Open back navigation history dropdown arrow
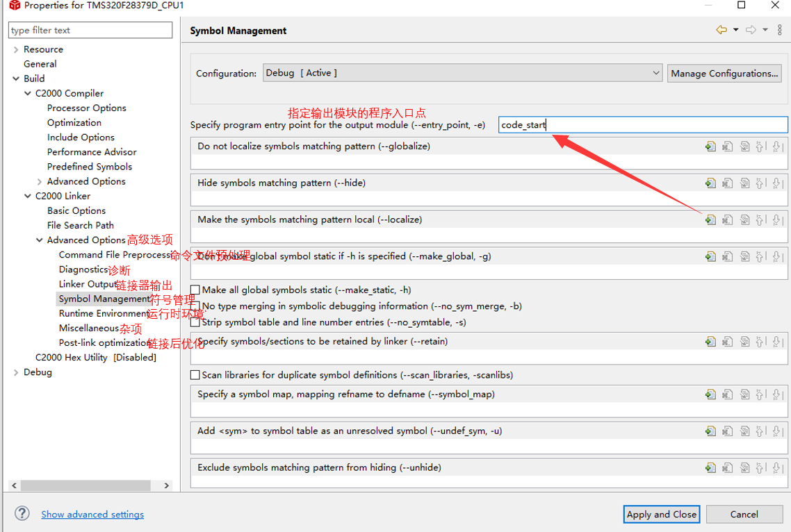Viewport: 791px width, 532px height. pos(735,30)
